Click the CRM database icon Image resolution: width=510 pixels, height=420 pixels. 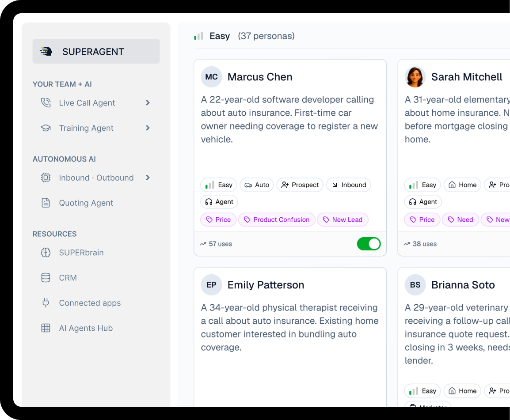46,278
